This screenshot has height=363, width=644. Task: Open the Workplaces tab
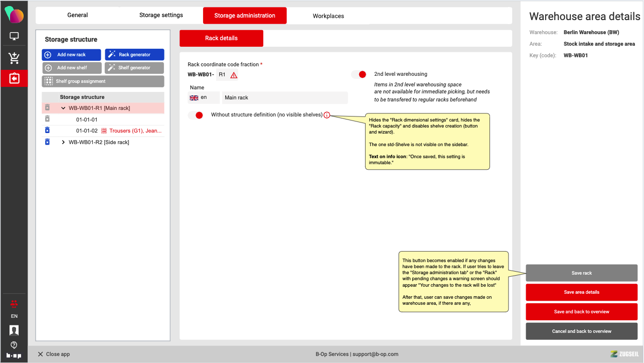coord(328,16)
